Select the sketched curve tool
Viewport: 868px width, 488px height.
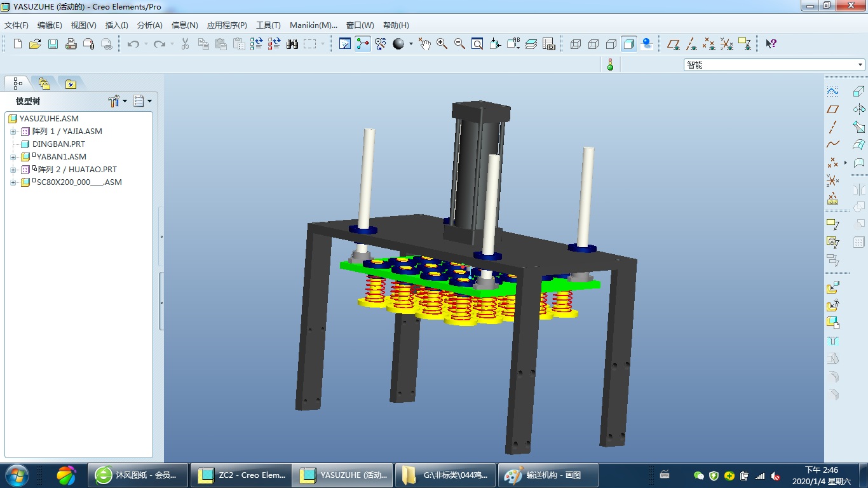point(832,91)
